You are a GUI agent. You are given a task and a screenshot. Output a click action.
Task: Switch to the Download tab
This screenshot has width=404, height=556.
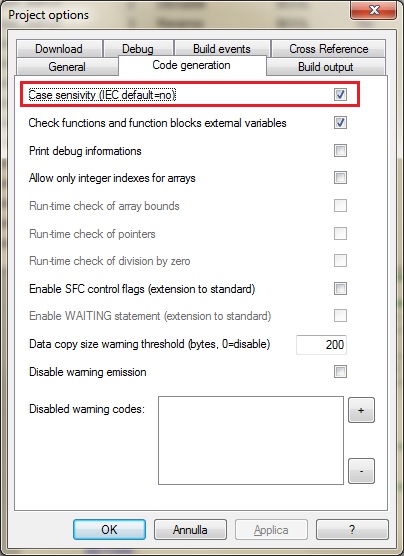59,49
